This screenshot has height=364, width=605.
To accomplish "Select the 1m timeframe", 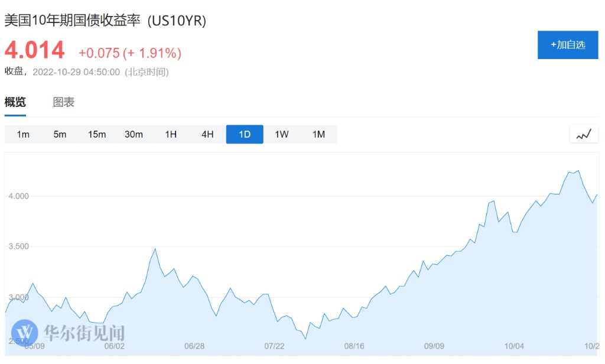I will (23, 134).
